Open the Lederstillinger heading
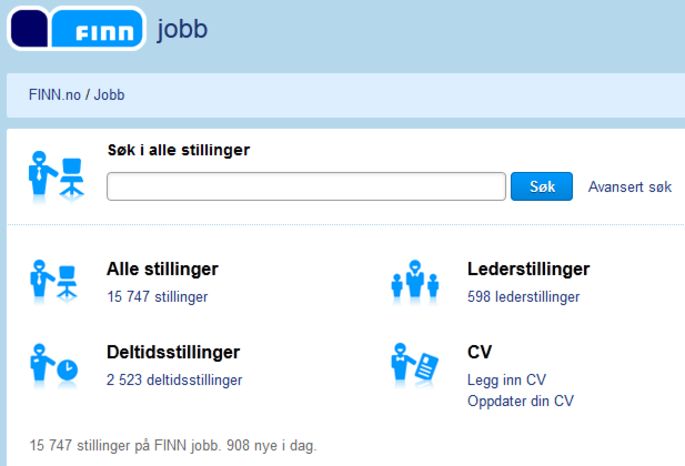Viewport: 685px width, 466px height. 529,269
